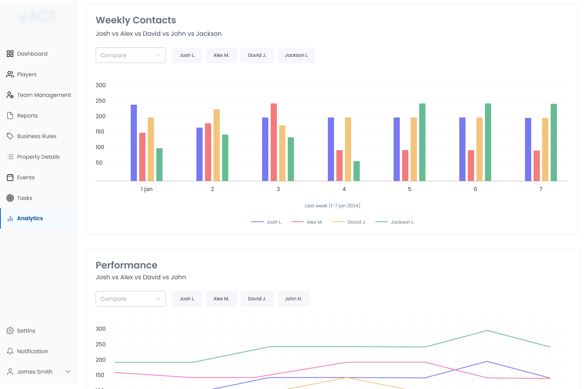Click the Business Rules tag icon

10,136
